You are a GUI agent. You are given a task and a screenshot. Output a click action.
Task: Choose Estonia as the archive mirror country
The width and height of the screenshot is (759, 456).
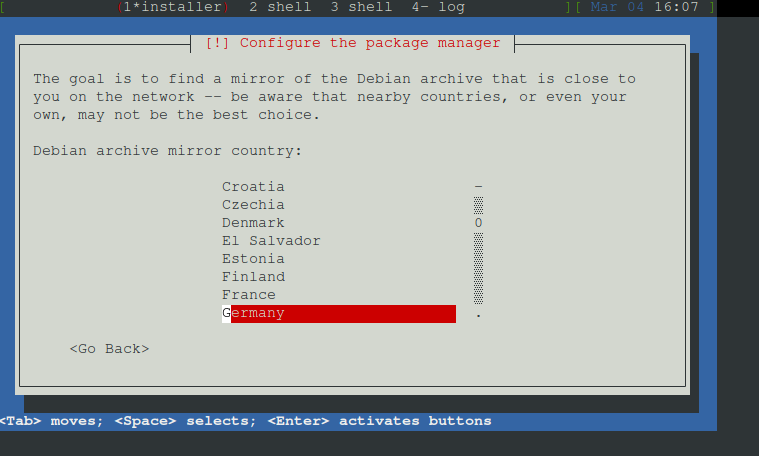[253, 258]
